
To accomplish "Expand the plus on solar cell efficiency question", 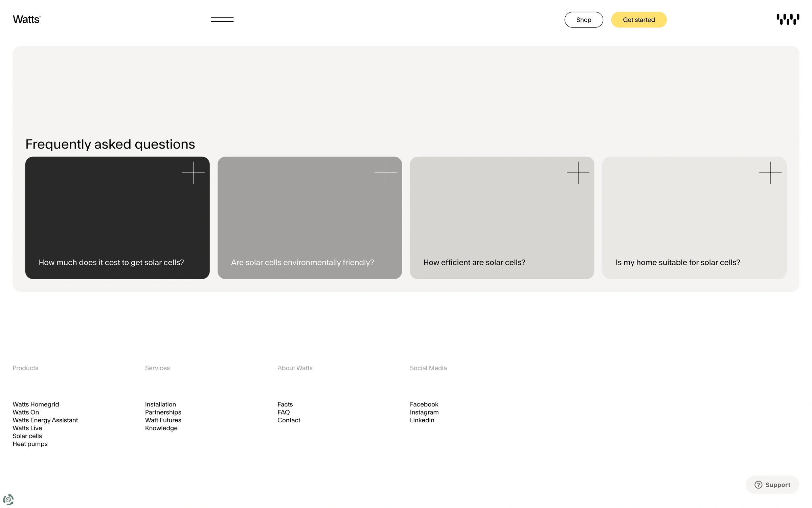I will click(x=578, y=173).
